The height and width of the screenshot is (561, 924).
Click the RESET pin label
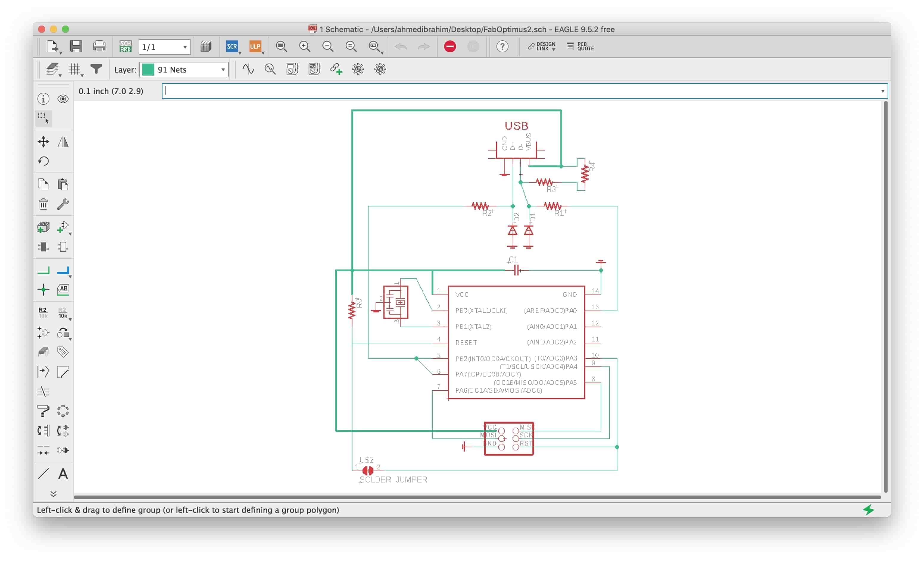click(466, 343)
